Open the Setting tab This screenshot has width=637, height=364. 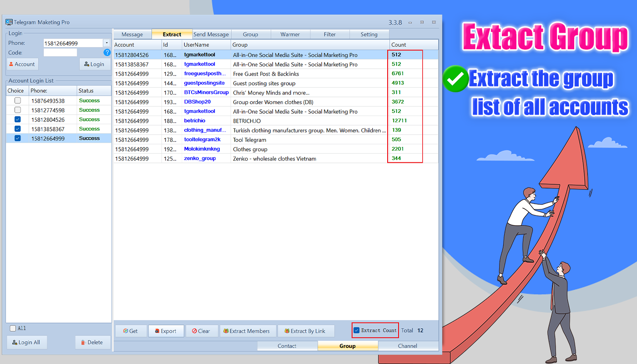click(369, 35)
